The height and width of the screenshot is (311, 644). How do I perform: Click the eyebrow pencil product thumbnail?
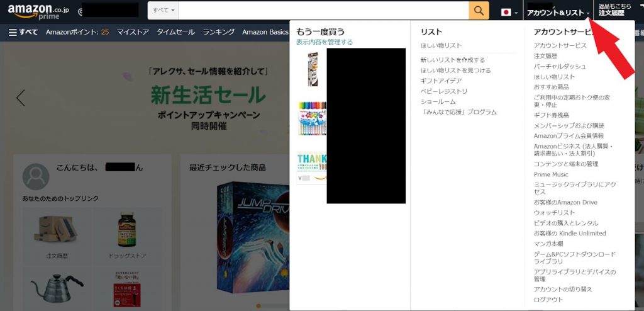[313, 69]
